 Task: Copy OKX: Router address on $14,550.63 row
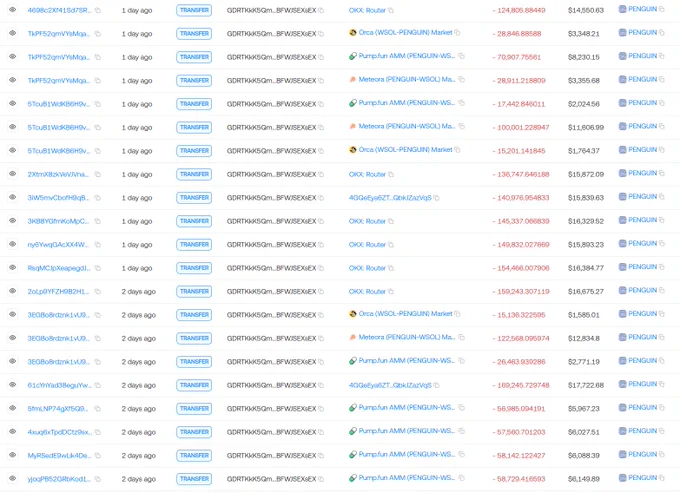point(391,10)
